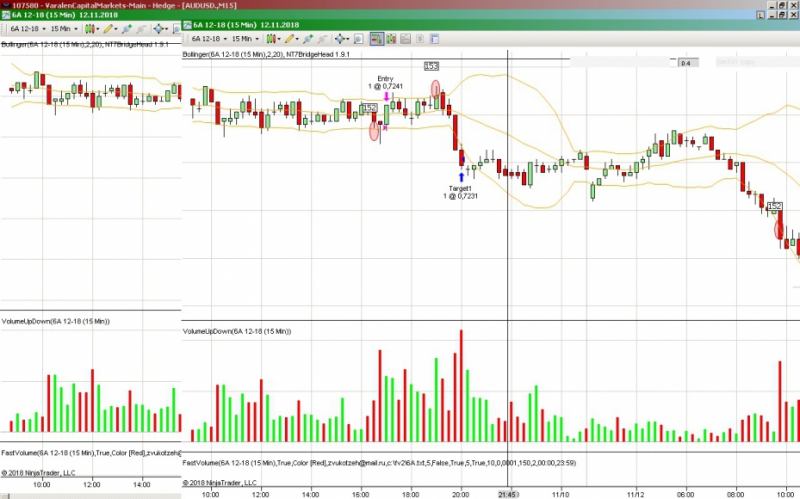Expand the 6A 12-18 instrument dropdown in main chart
Screen dimensions: 800x499
[209, 39]
